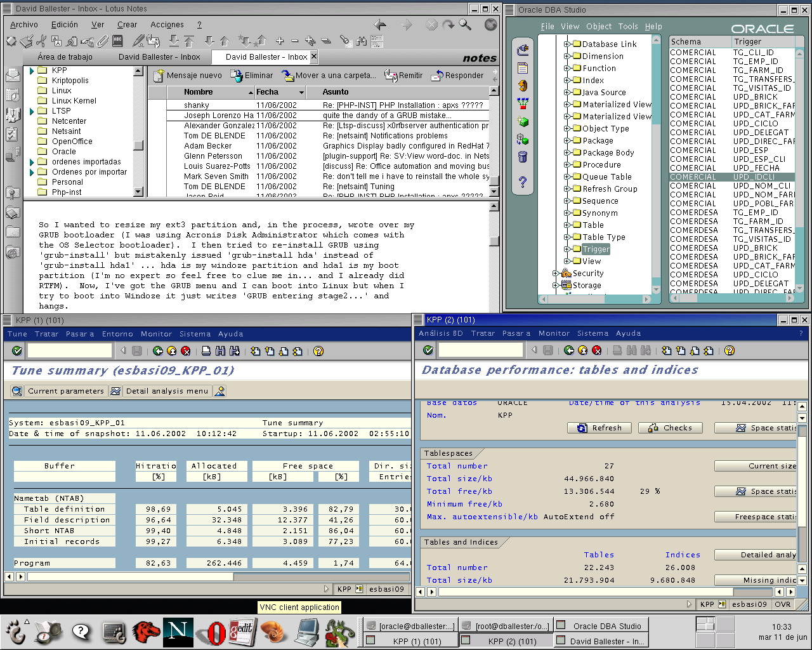This screenshot has height=650, width=812.
Task: Switch to KPP (1) (101) in the taskbar
Action: click(x=410, y=641)
